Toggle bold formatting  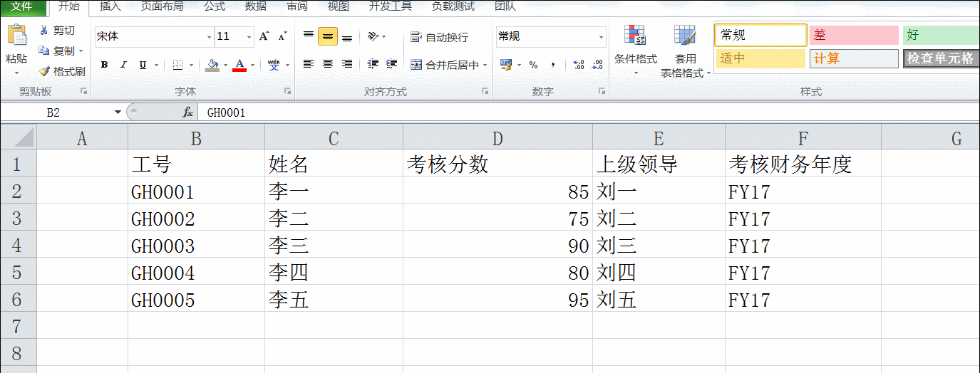(105, 65)
